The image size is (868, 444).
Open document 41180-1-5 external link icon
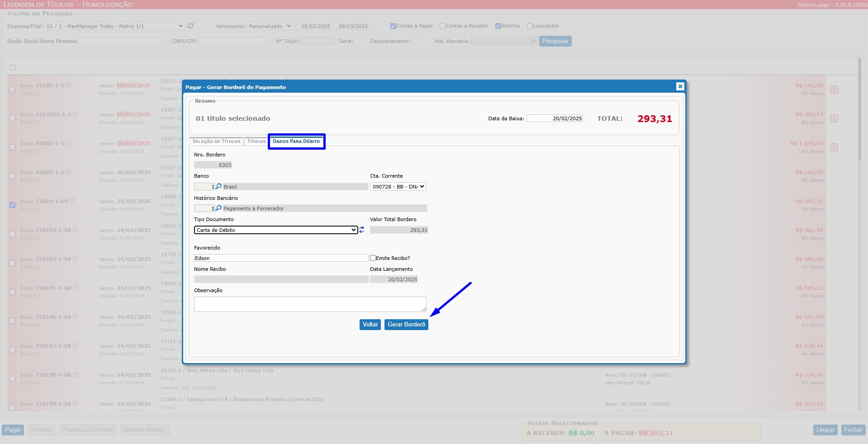pos(69,85)
